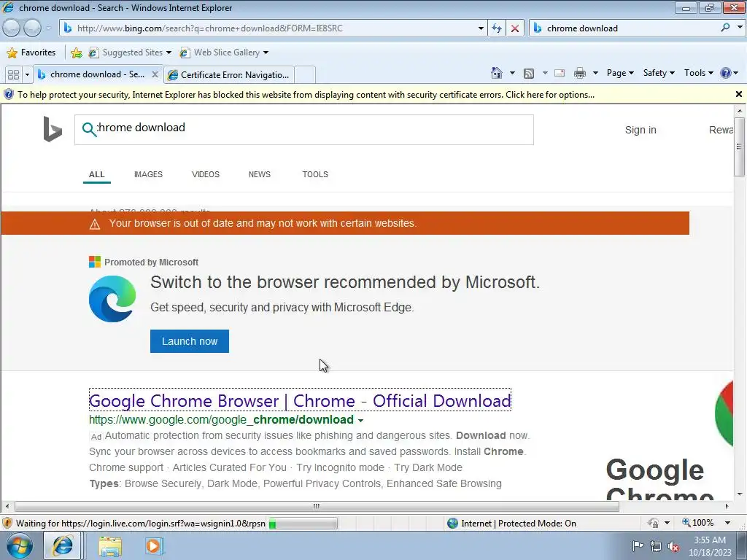Click the vertical scrollbar down arrow
Image resolution: width=747 pixels, height=560 pixels.
coord(739,494)
